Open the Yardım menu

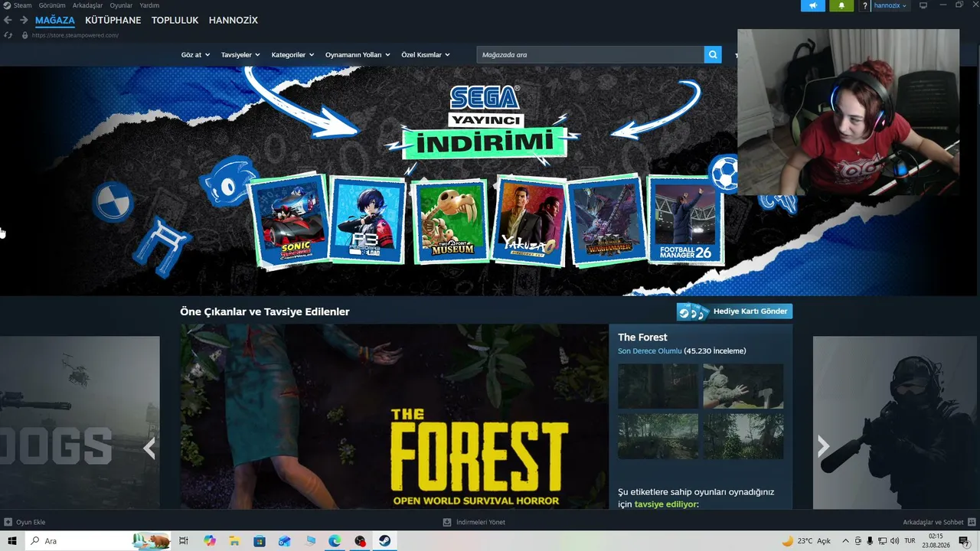[149, 5]
